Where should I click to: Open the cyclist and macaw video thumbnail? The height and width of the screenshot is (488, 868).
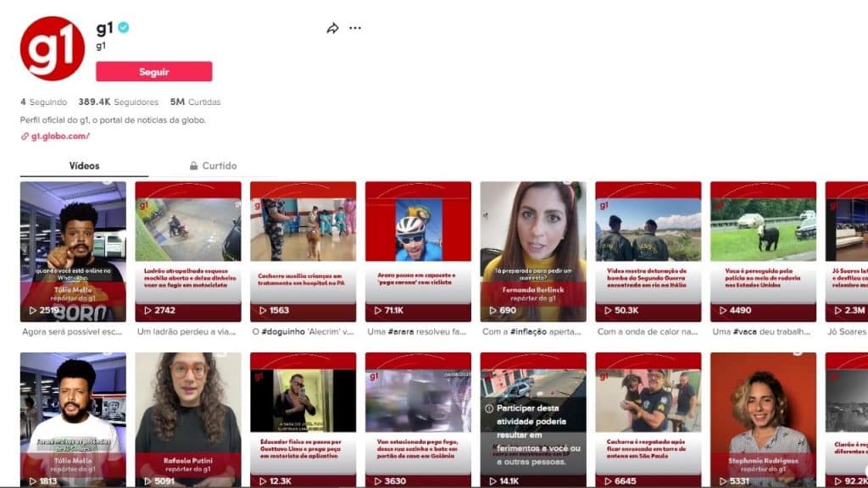tap(418, 251)
